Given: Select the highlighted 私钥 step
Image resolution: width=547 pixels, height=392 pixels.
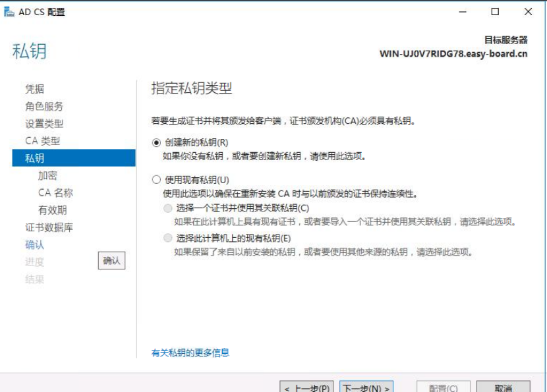Looking at the screenshot, I should (74, 158).
